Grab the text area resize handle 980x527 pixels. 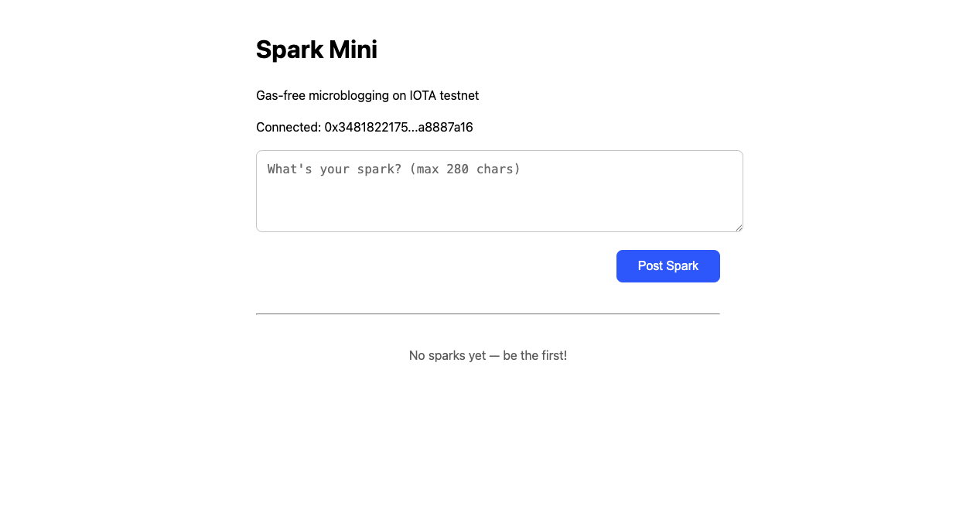click(x=739, y=228)
